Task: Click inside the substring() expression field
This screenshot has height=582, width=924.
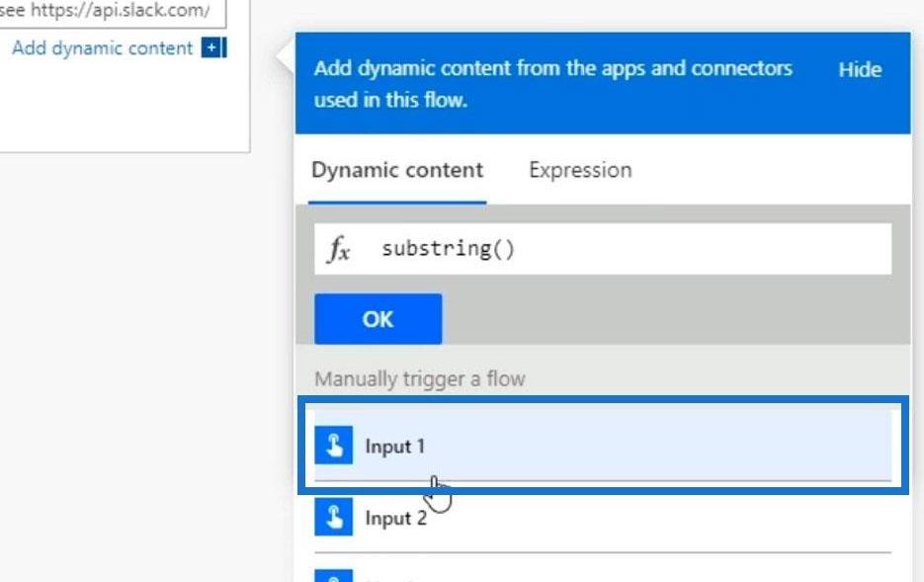Action: click(x=602, y=249)
